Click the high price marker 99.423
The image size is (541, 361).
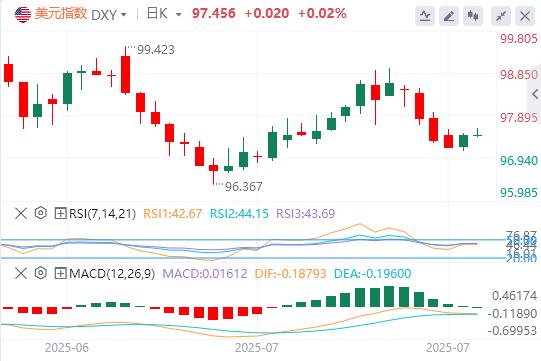coord(156,50)
